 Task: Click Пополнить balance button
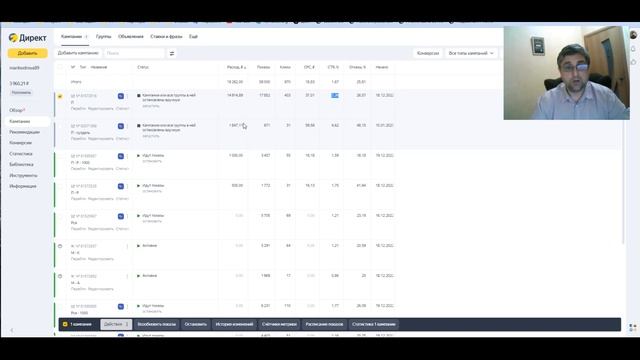click(x=21, y=93)
